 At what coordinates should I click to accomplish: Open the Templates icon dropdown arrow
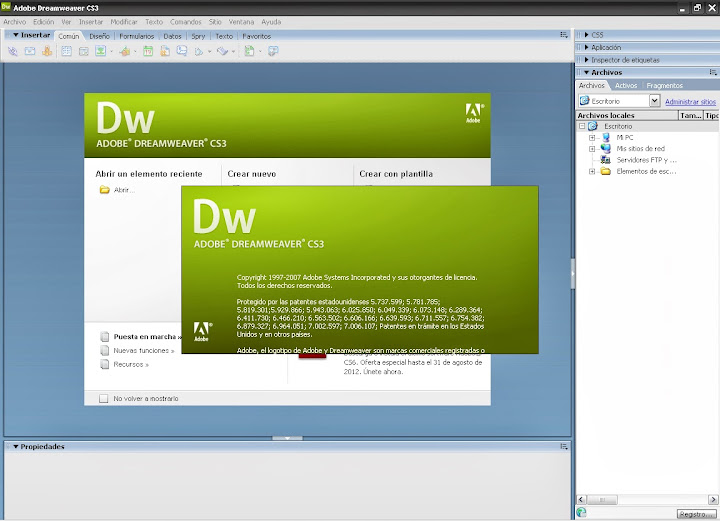point(260,51)
